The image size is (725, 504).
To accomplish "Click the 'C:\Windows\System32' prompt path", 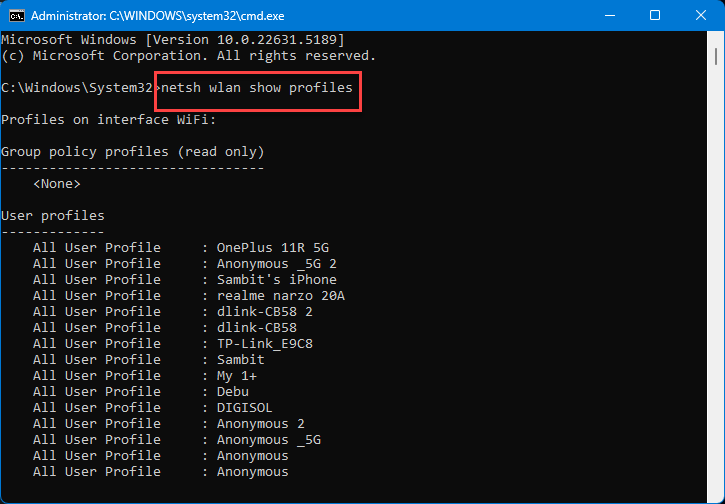I will [x=77, y=88].
